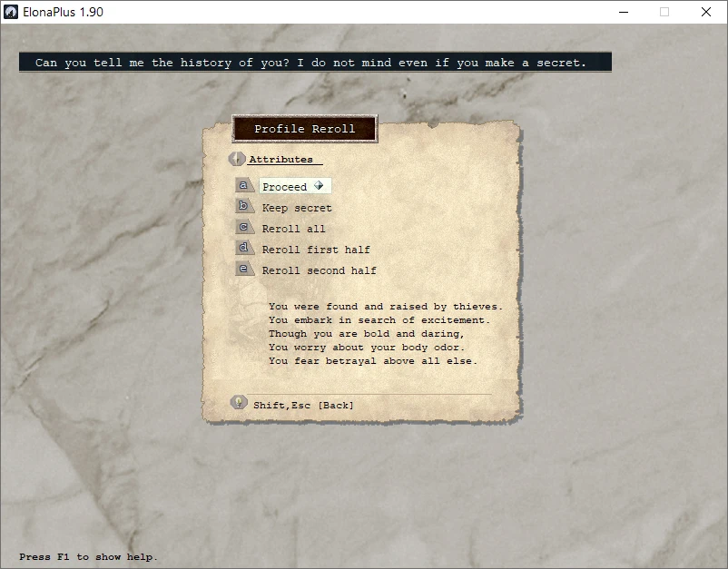Click the 'e' key icon for Reroll second half
This screenshot has height=569, width=728.
[x=244, y=269]
